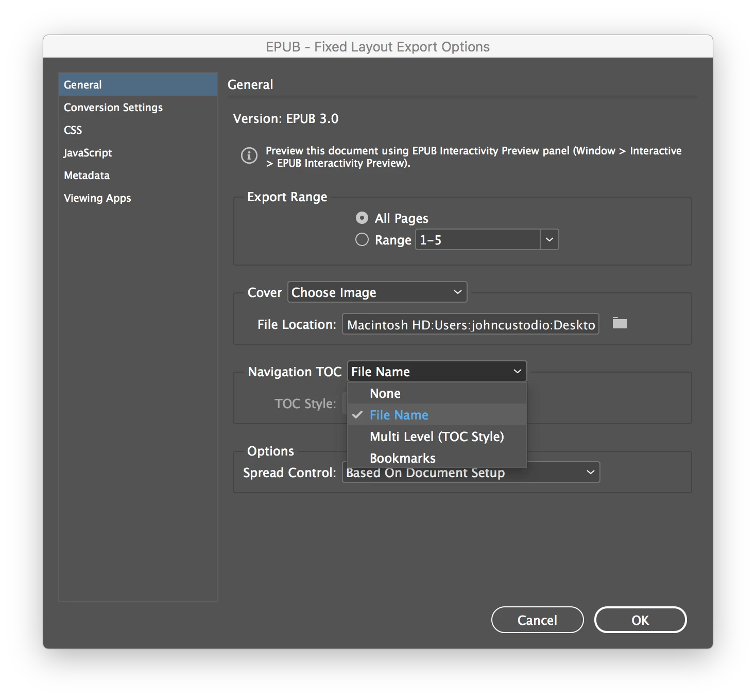Open the Cover Choose Image dropdown
756x700 pixels.
pyautogui.click(x=377, y=292)
